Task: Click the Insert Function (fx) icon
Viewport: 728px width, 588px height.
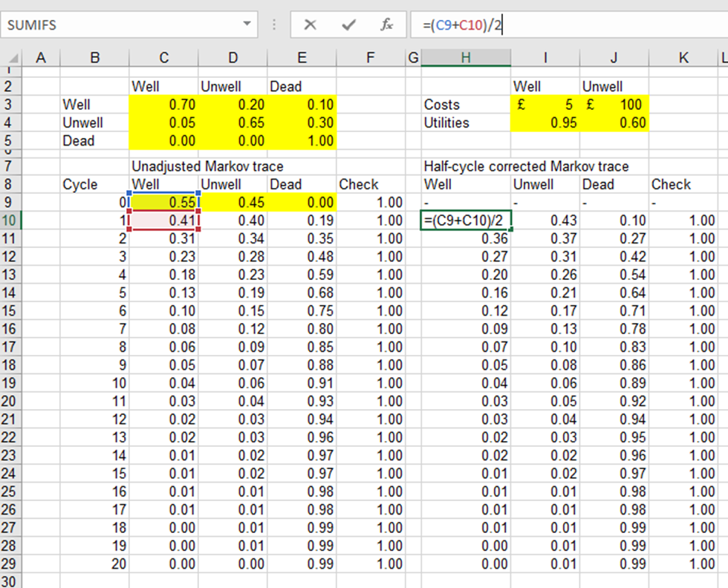Action: (387, 24)
